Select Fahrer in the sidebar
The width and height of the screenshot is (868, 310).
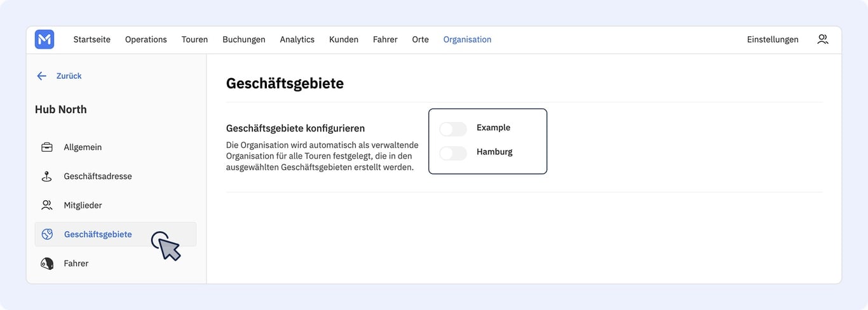pos(116,264)
